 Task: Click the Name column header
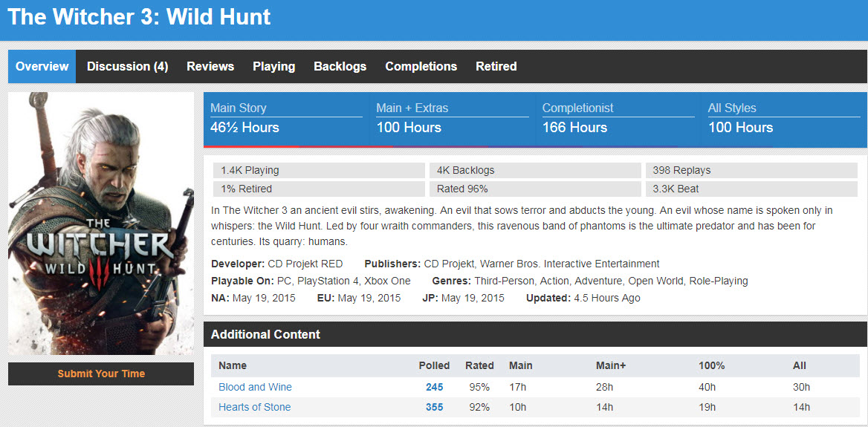pos(233,365)
